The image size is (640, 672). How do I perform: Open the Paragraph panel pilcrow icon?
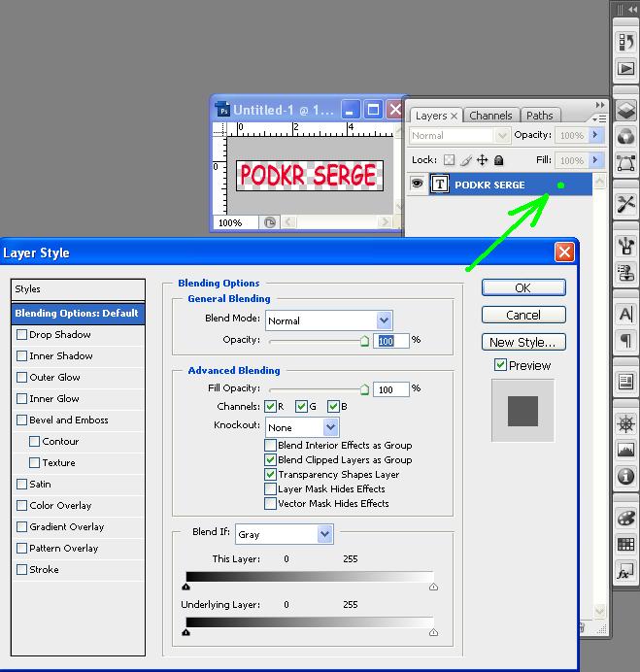pos(625,341)
